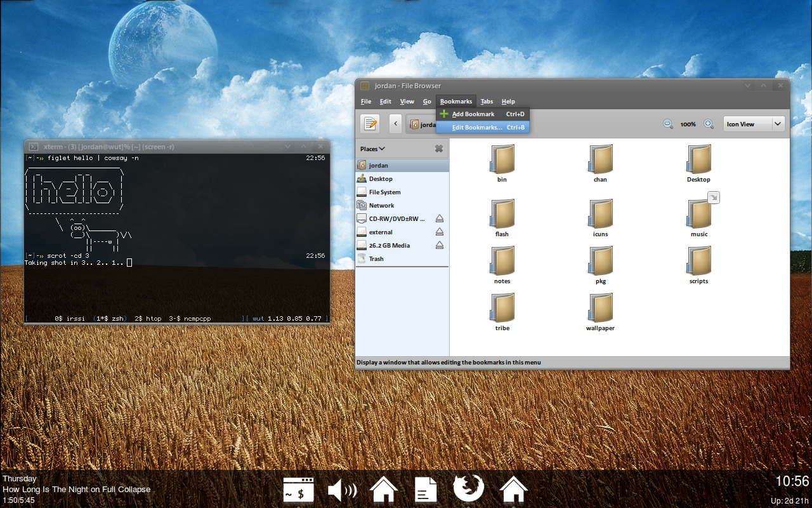812x508 pixels.
Task: Select the music folder icon
Action: (698, 214)
